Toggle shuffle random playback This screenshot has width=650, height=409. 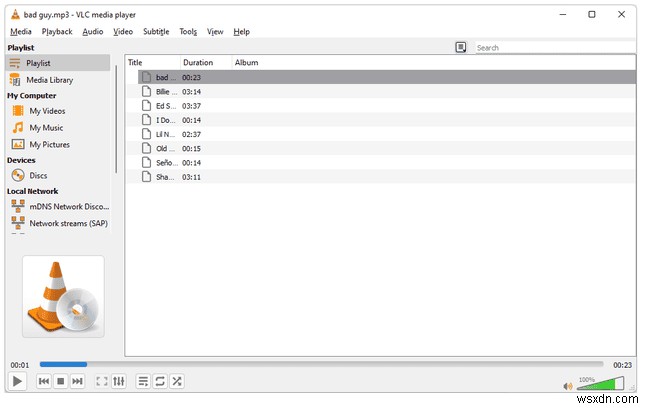(177, 381)
